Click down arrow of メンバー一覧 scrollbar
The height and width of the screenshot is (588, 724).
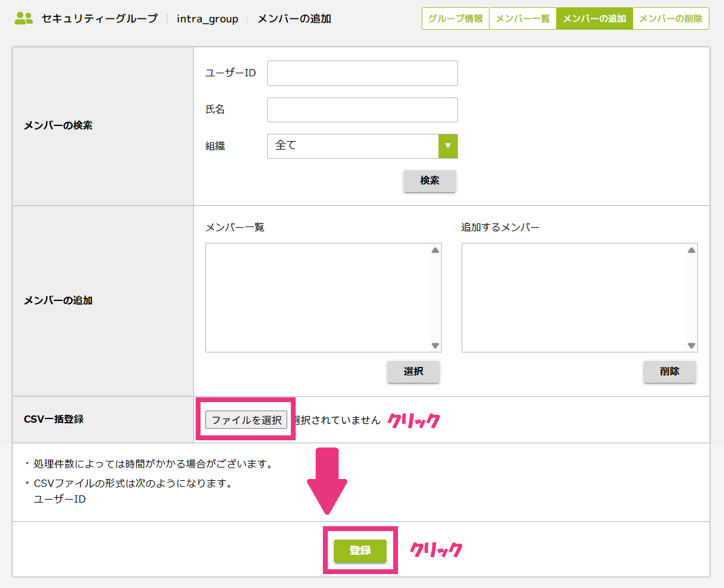435,345
